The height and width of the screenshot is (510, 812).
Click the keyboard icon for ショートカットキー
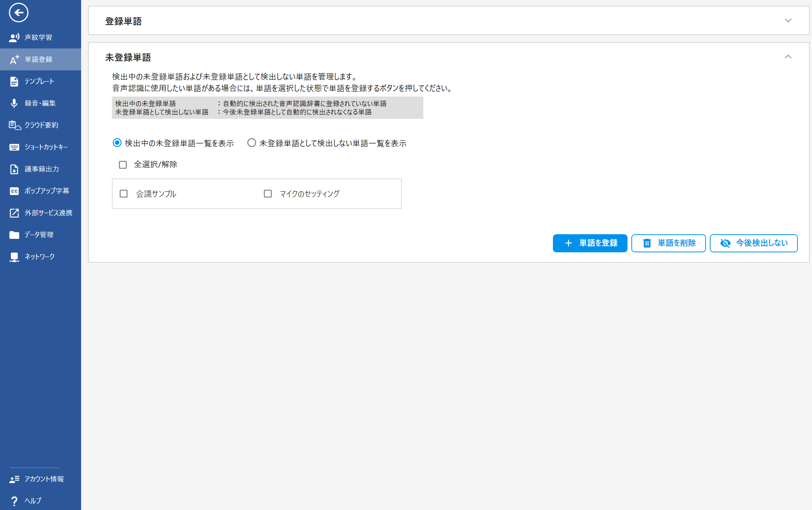click(14, 147)
